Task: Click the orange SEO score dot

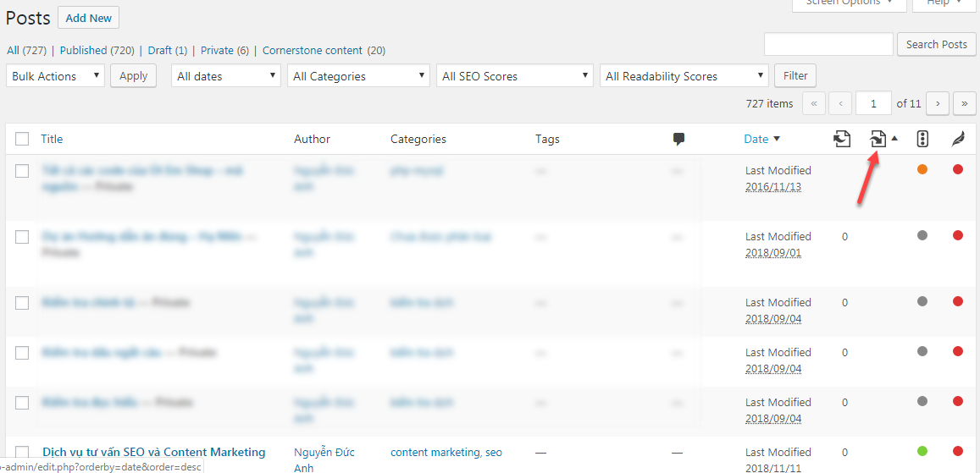Action: [922, 169]
